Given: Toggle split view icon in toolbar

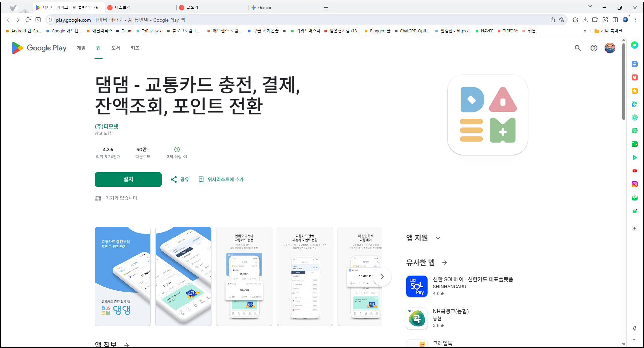Looking at the screenshot, I should click(615, 20).
